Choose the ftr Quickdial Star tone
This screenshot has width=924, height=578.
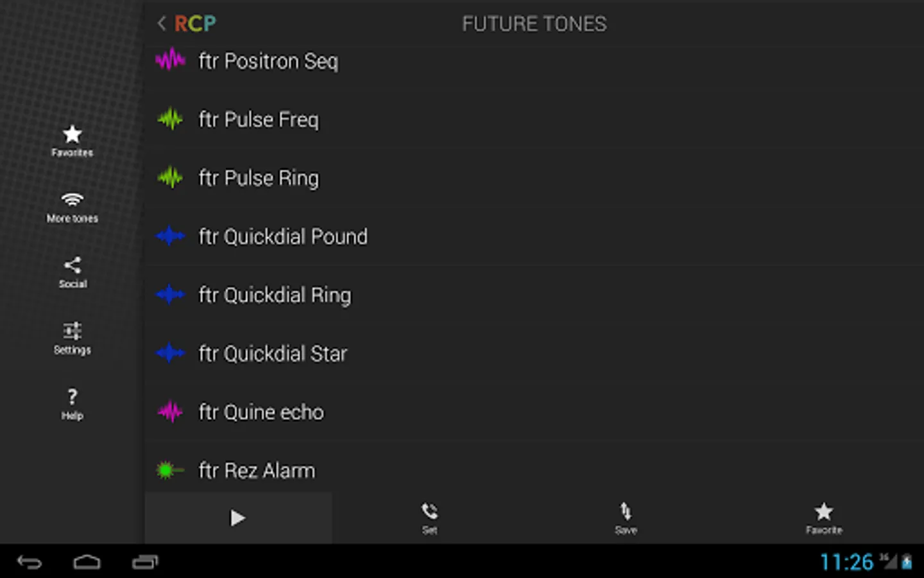tap(273, 353)
